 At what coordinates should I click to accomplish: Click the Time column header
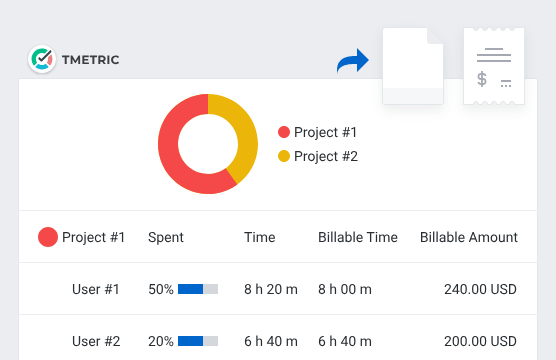pos(260,237)
